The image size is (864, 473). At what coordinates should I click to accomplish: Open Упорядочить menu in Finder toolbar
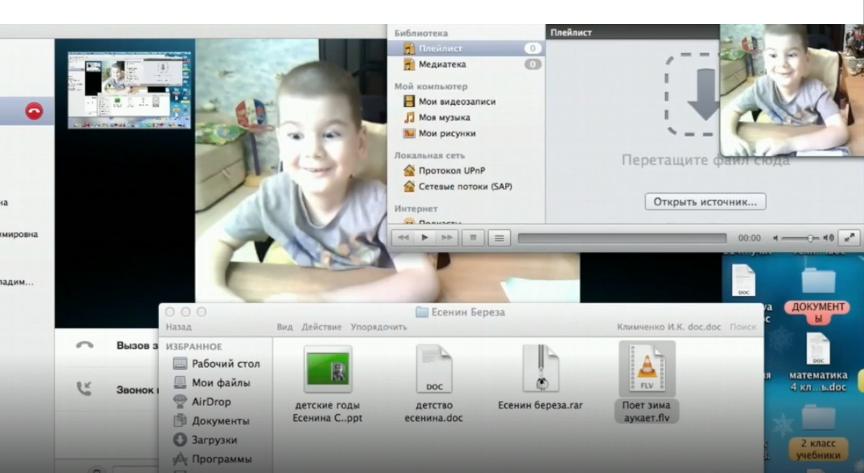tap(379, 327)
